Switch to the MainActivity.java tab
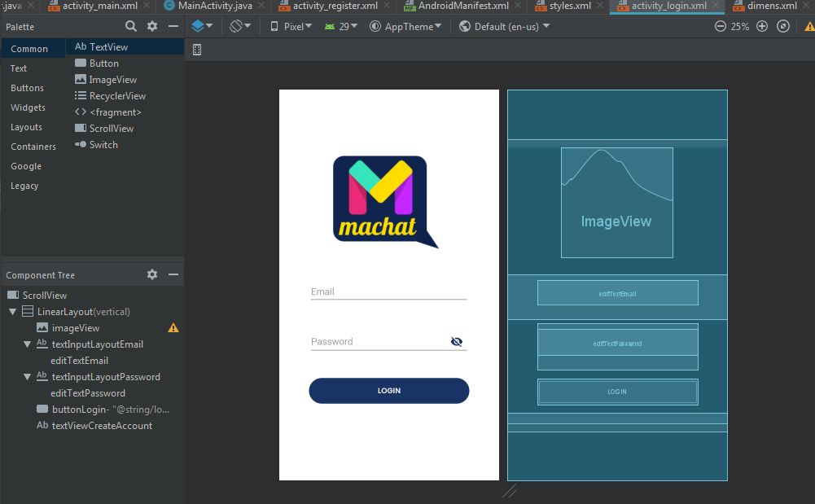The width and height of the screenshot is (815, 504). (x=213, y=6)
